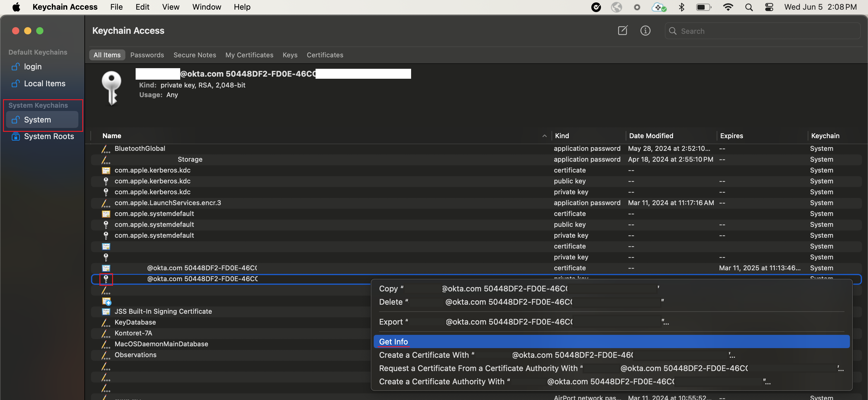Click the Bluetooth icon in the menu bar
This screenshot has height=400, width=868.
click(682, 7)
